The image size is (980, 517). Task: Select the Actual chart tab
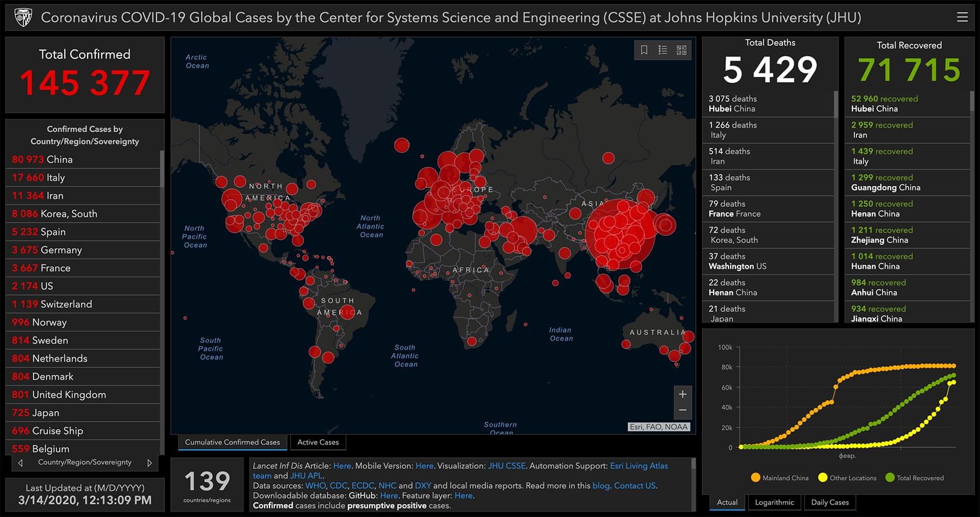727,502
